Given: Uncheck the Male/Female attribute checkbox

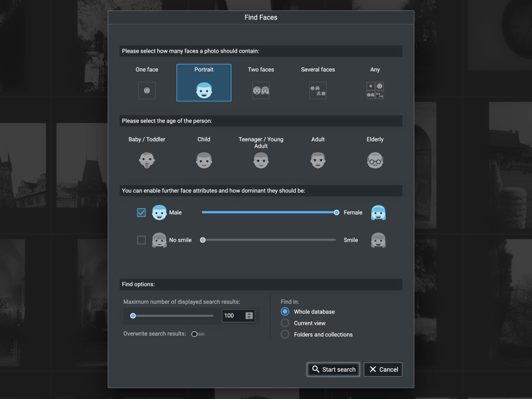Looking at the screenshot, I should [141, 212].
